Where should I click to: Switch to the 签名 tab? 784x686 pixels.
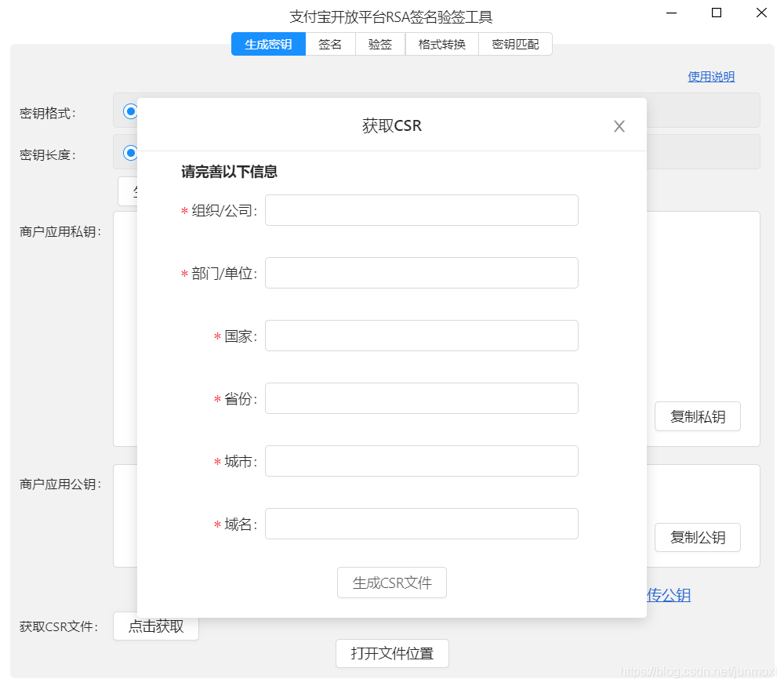(x=330, y=45)
